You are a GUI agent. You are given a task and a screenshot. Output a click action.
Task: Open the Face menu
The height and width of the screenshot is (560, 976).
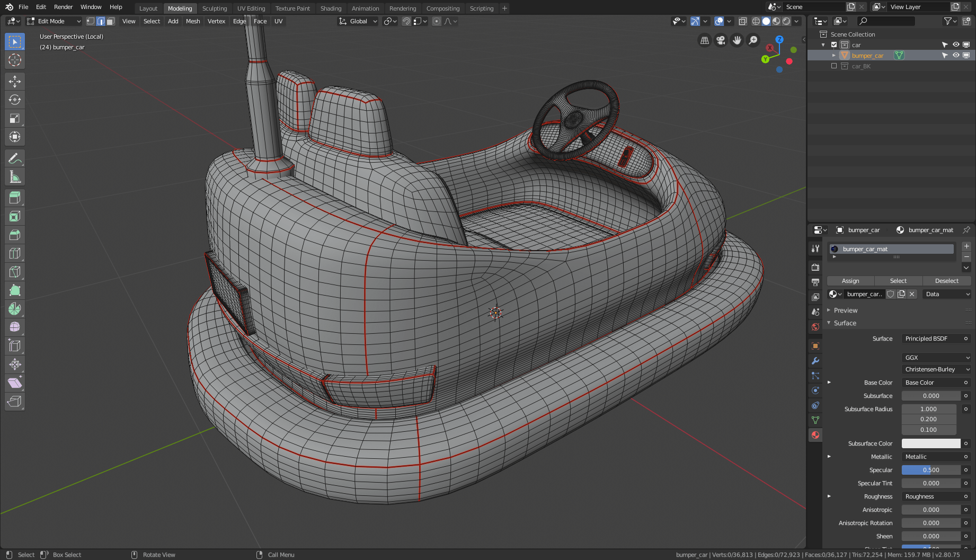(260, 21)
